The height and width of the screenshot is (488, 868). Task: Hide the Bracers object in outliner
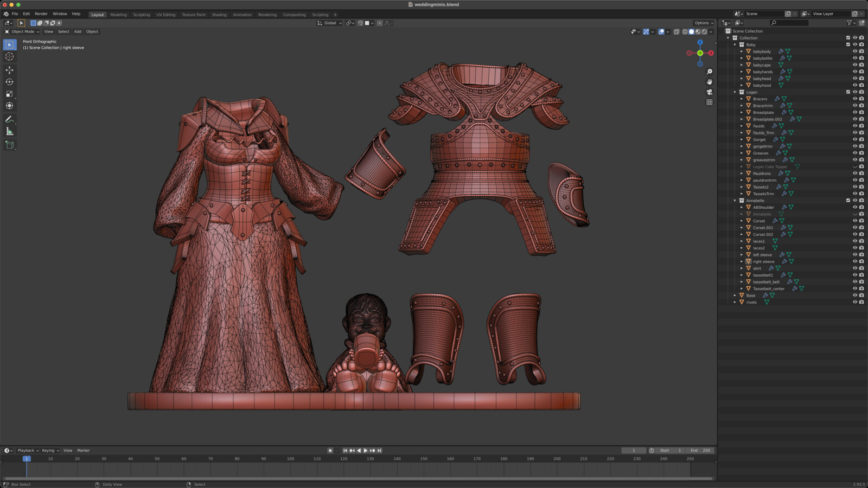tap(854, 99)
